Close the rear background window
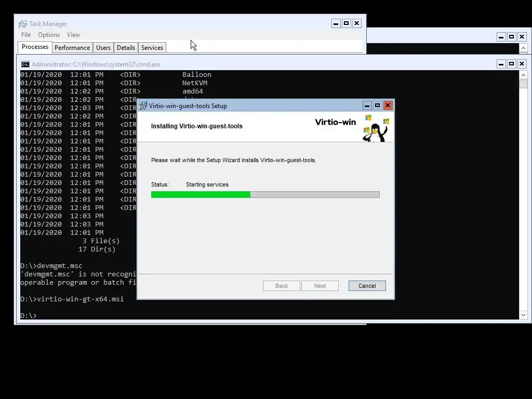 pos(522,37)
